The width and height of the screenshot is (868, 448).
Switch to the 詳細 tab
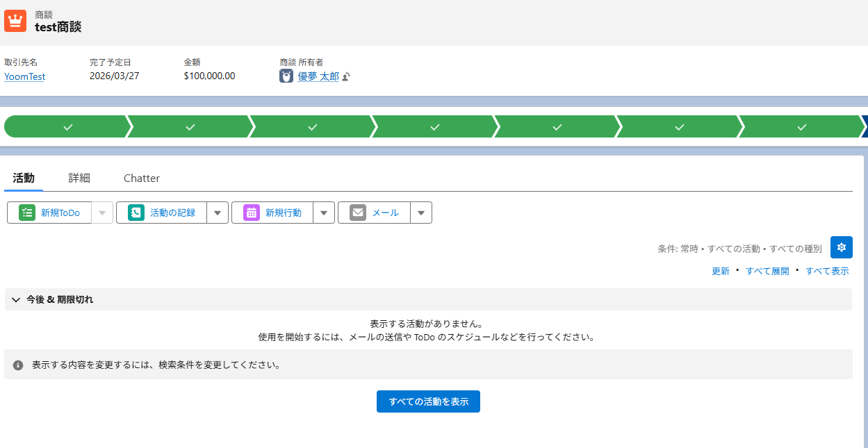point(79,178)
